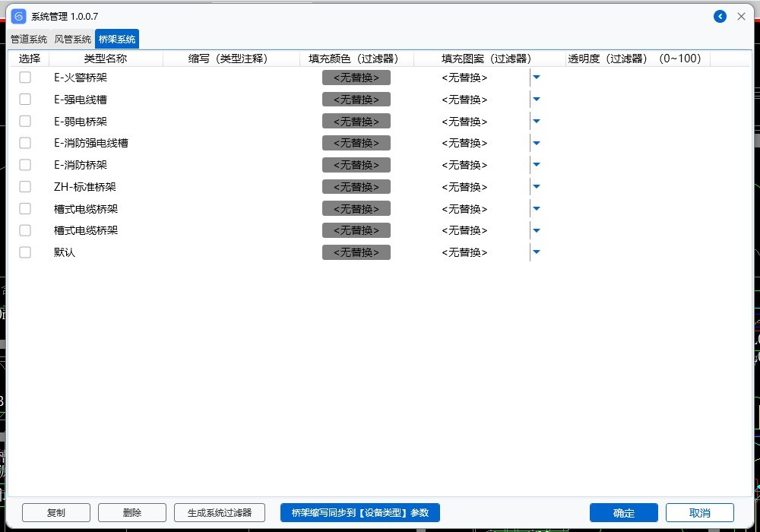Open fill pattern dropdown for E-强电线槽

(x=536, y=100)
